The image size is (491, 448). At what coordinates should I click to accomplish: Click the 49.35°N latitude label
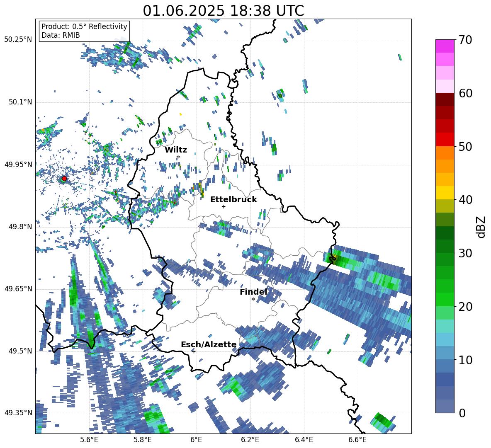pyautogui.click(x=18, y=413)
